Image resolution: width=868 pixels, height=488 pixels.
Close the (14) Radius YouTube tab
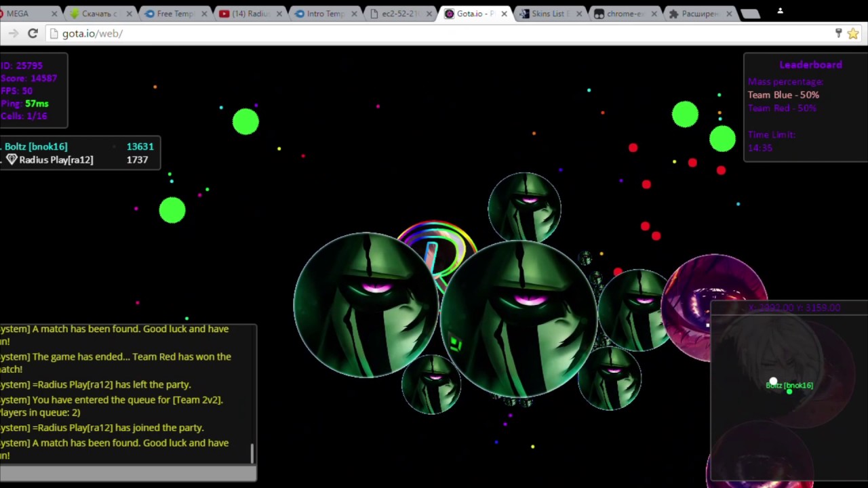tap(279, 14)
